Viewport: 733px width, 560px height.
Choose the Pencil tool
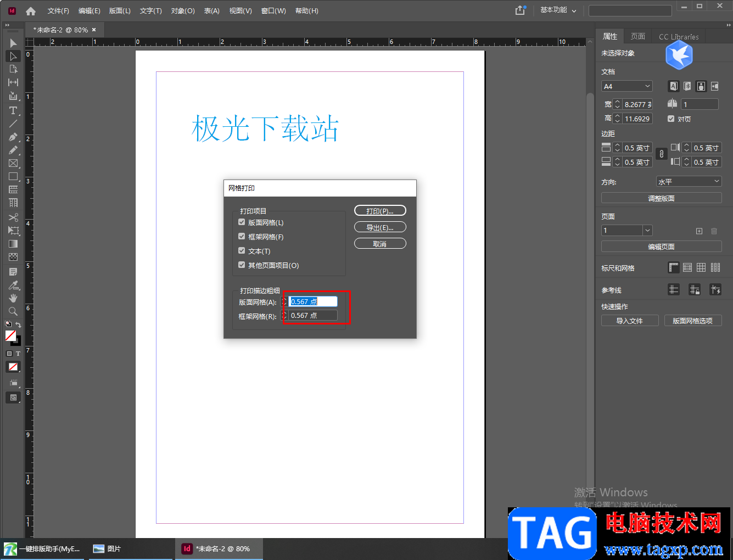[x=13, y=150]
